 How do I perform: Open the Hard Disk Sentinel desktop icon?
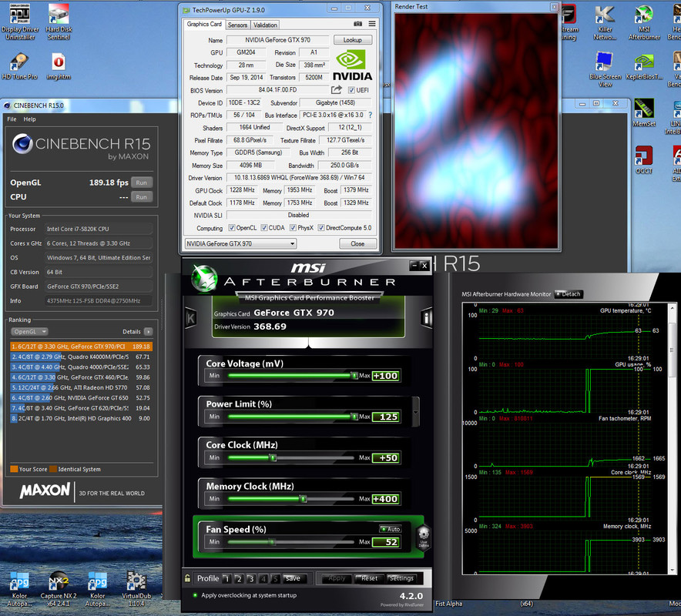point(59,22)
